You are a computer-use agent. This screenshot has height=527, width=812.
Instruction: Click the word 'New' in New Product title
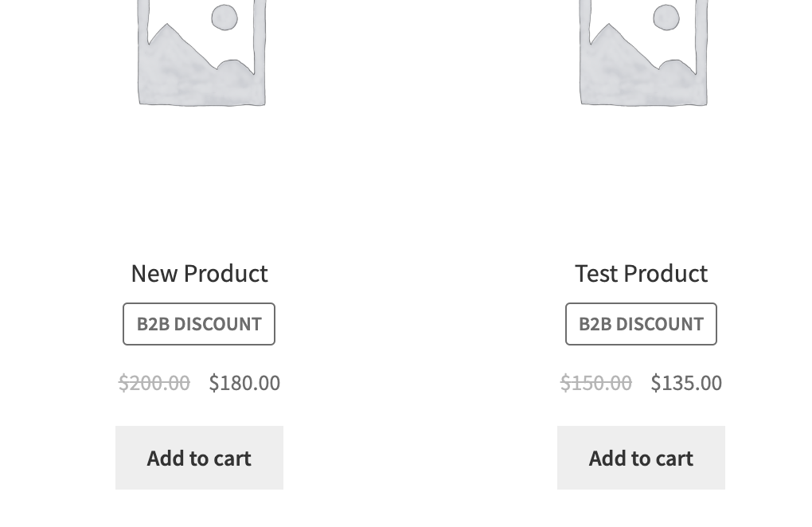(x=154, y=273)
